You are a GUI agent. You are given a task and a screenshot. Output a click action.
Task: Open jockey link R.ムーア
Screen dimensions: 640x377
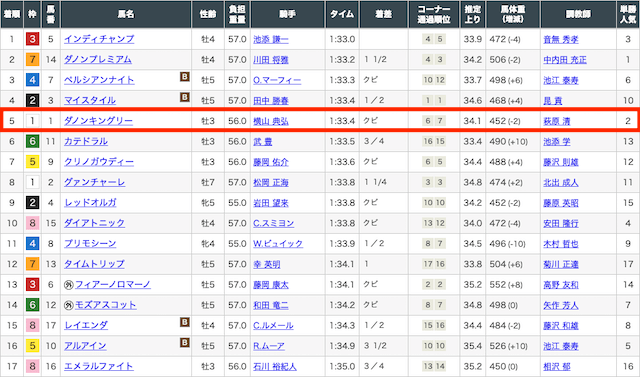[x=269, y=346]
